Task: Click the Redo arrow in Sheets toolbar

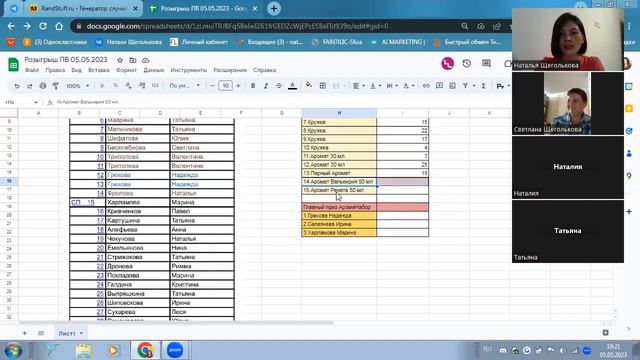Action: (30, 86)
